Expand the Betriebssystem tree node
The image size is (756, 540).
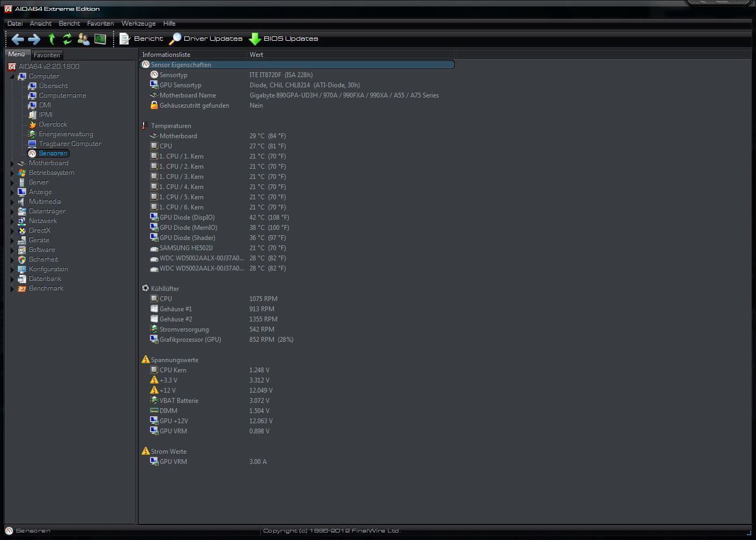12,172
